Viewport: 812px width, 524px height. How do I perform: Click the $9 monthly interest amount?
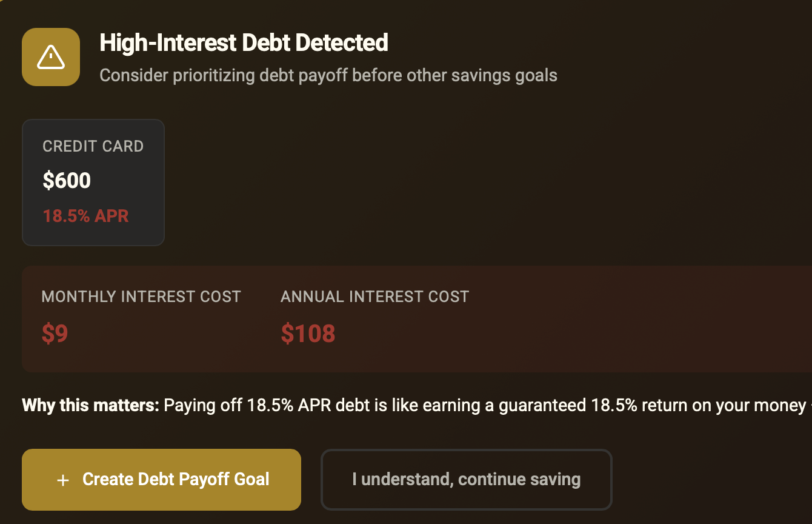click(x=55, y=334)
